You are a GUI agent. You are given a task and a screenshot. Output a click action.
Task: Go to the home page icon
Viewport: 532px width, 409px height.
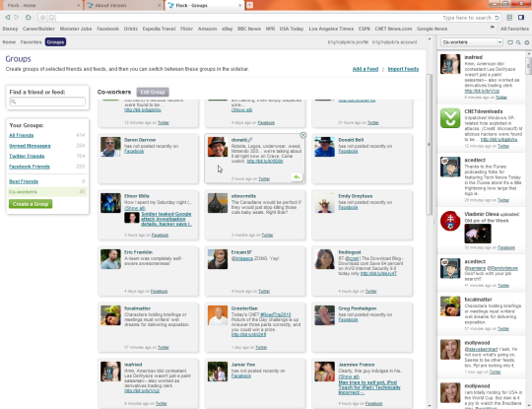[x=29, y=17]
